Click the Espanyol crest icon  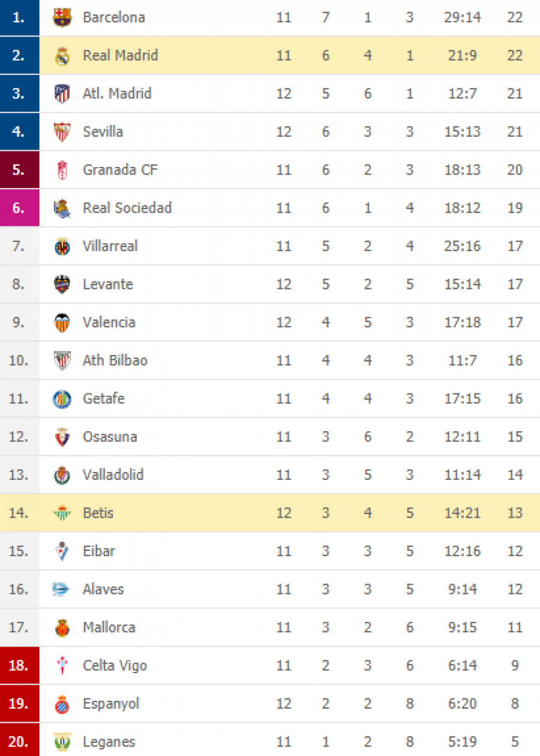[x=62, y=704]
